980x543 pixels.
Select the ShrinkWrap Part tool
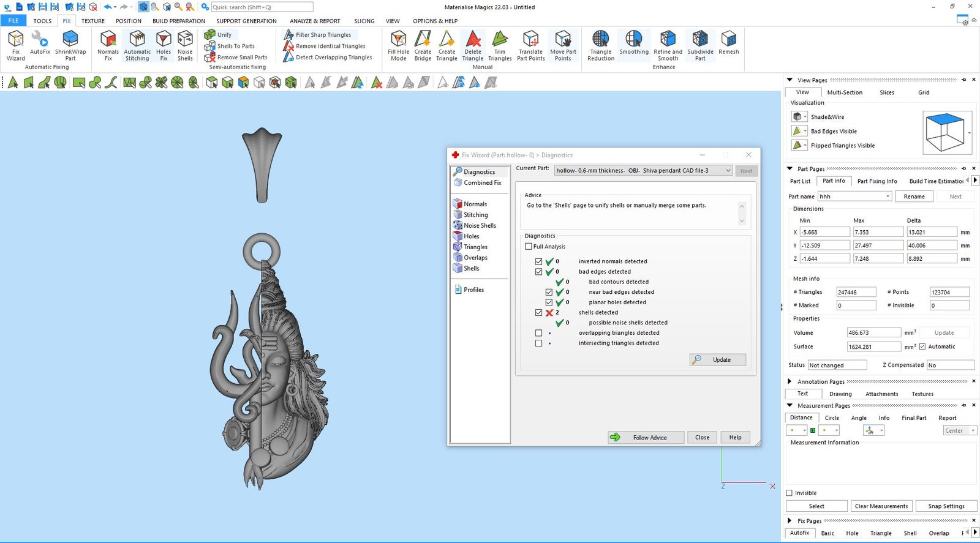pos(70,45)
